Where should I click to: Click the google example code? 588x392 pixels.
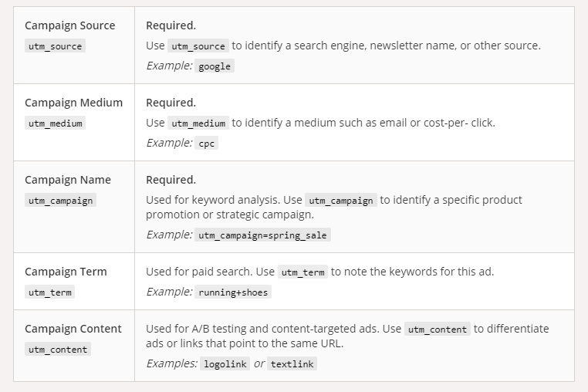(x=215, y=66)
